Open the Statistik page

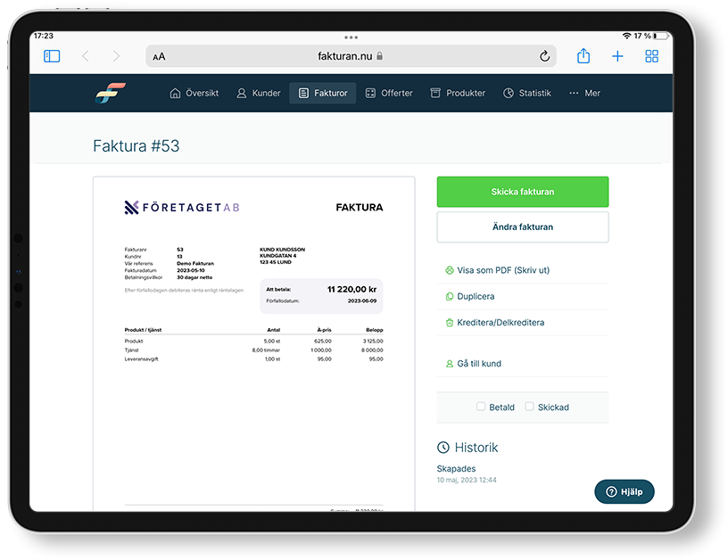(x=526, y=93)
